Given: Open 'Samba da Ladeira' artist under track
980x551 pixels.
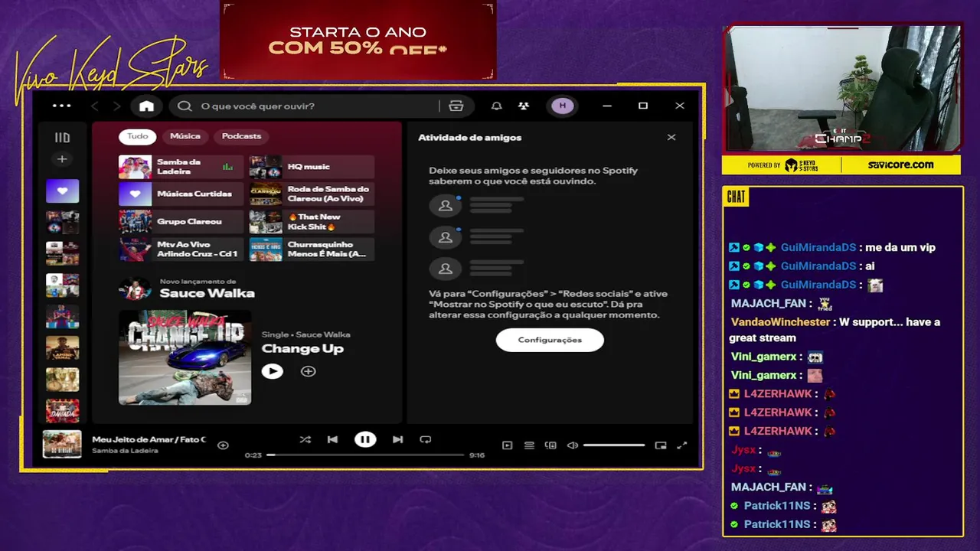Looking at the screenshot, I should (125, 451).
